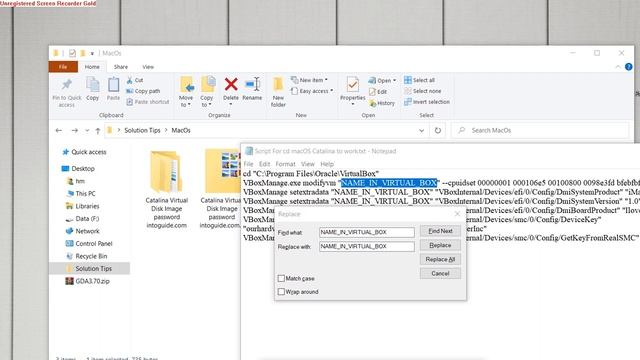The height and width of the screenshot is (360, 640).
Task: Click the Replace button
Action: click(440, 245)
